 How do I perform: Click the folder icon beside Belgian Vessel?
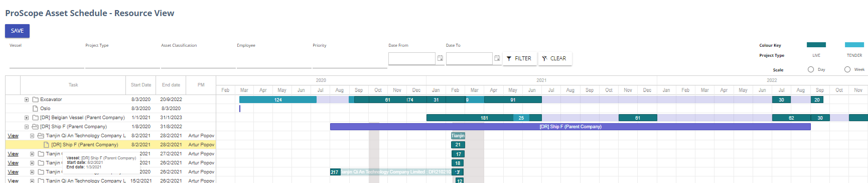click(36, 118)
